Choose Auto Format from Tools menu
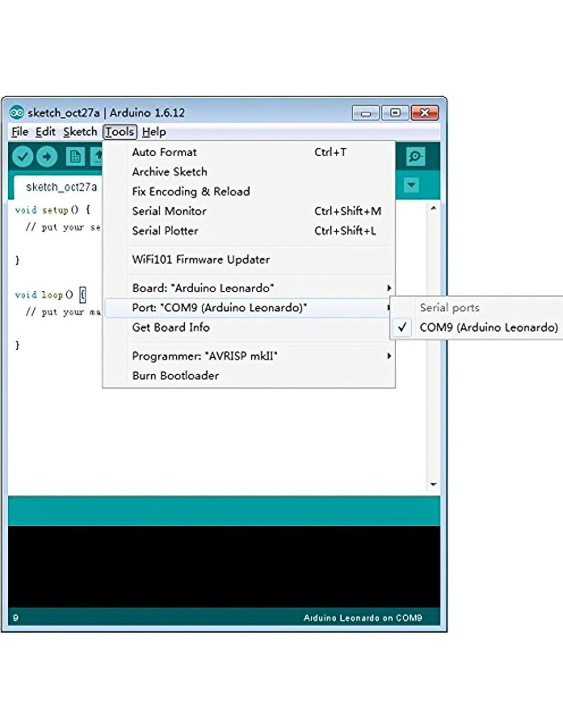 pos(164,152)
